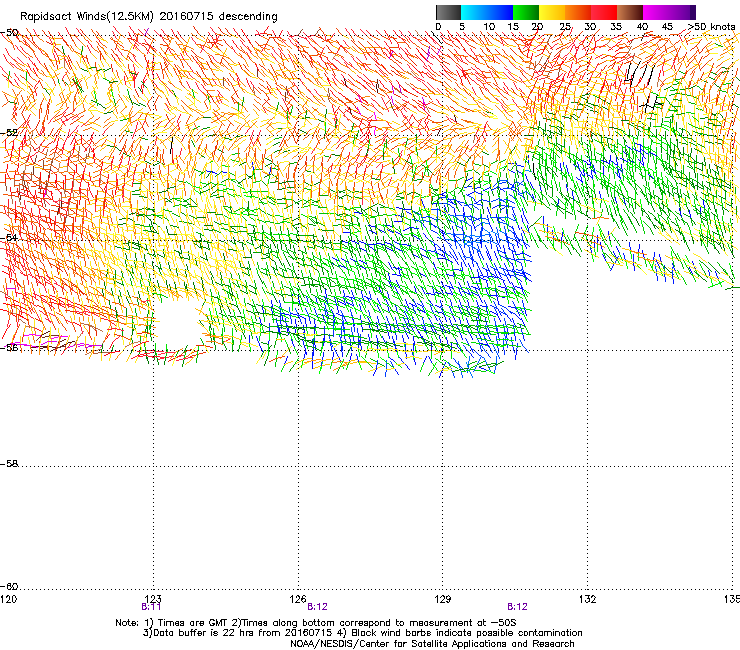Click the -60 latitude axis label
Viewport: 740px width, 650px height.
(x=9, y=586)
